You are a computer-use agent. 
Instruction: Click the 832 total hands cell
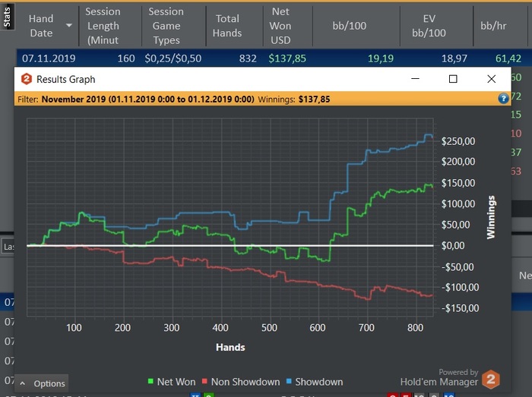[248, 58]
